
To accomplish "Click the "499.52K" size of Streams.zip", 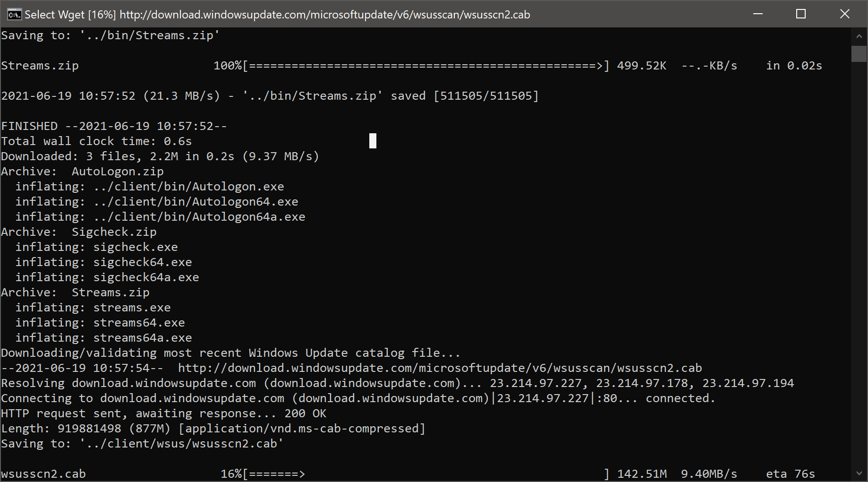I will (642, 66).
